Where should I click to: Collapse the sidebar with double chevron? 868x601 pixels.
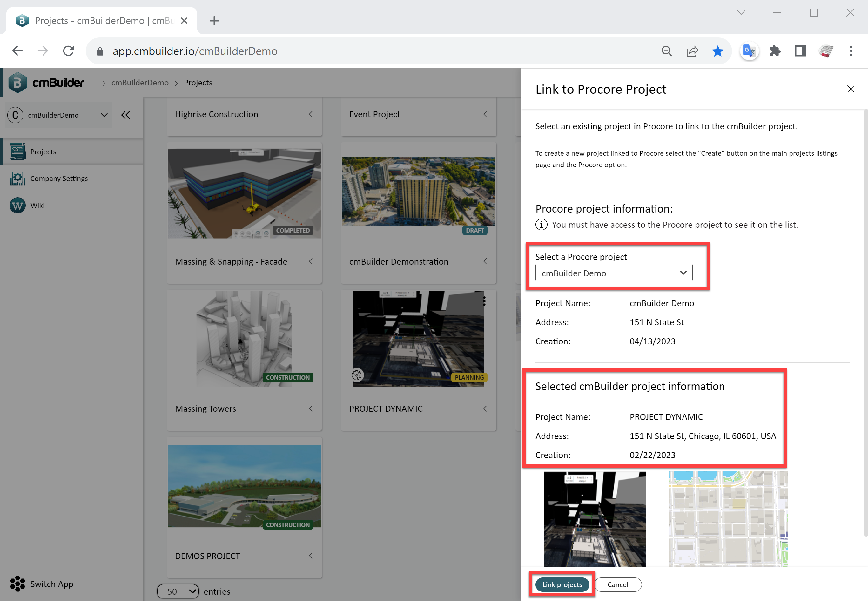point(125,115)
